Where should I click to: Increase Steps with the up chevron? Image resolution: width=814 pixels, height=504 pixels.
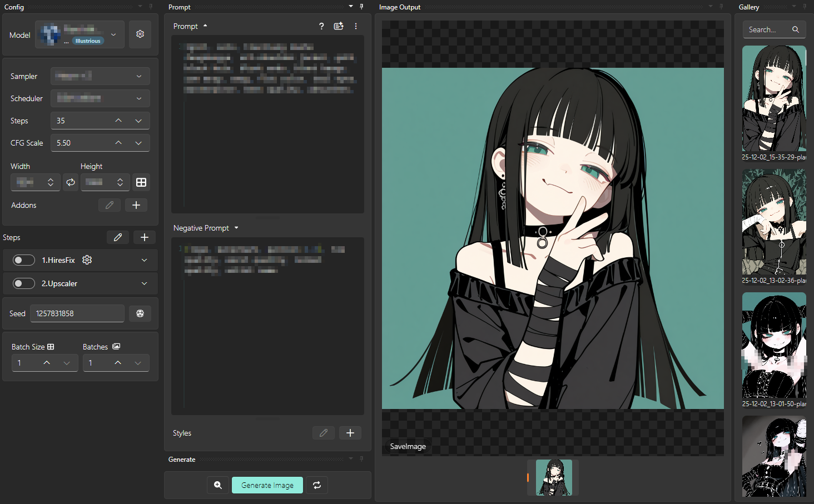click(x=118, y=121)
